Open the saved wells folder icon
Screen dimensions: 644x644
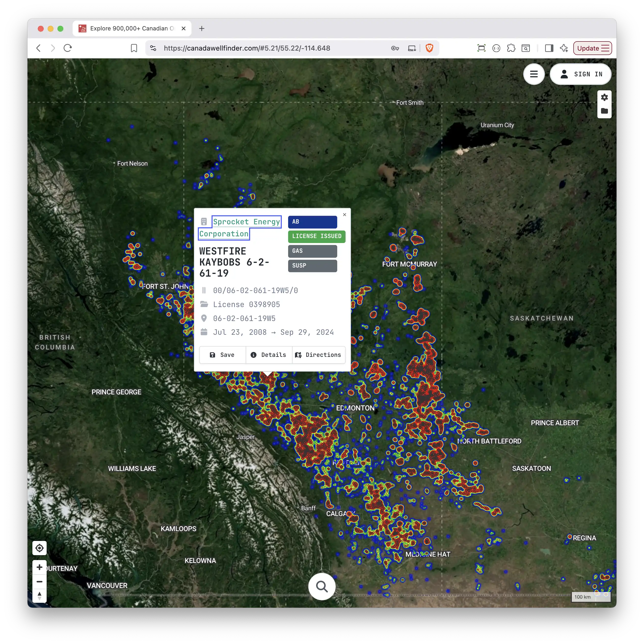click(604, 111)
